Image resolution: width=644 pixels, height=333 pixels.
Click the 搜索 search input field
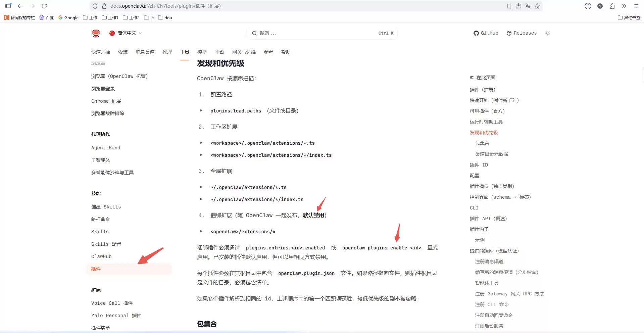click(315, 33)
